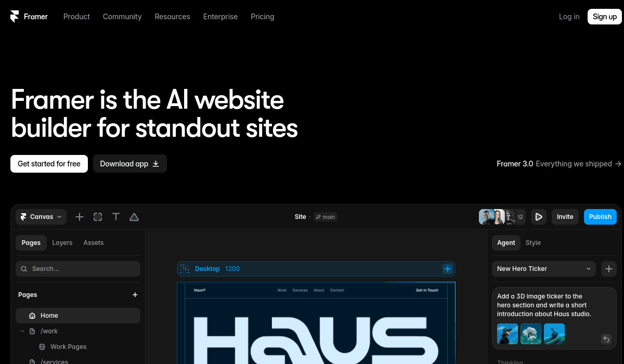Image resolution: width=624 pixels, height=364 pixels.
Task: Select the Frame tool icon
Action: pyautogui.click(x=98, y=217)
